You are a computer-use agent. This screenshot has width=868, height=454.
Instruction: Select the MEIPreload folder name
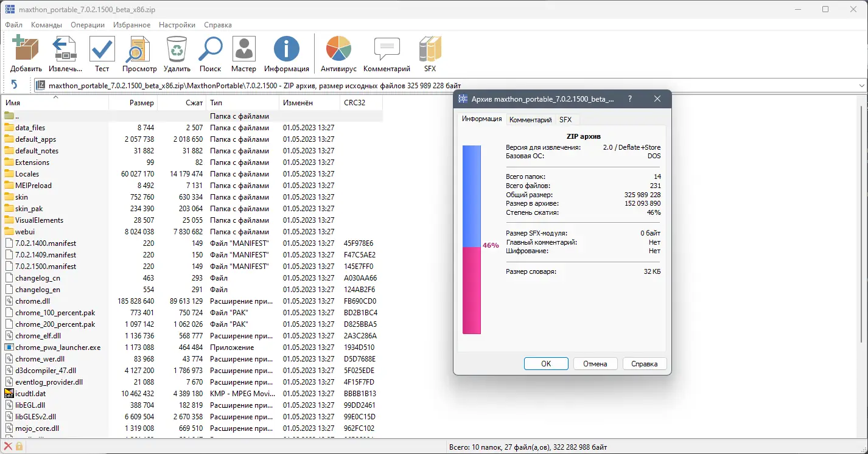tap(33, 186)
